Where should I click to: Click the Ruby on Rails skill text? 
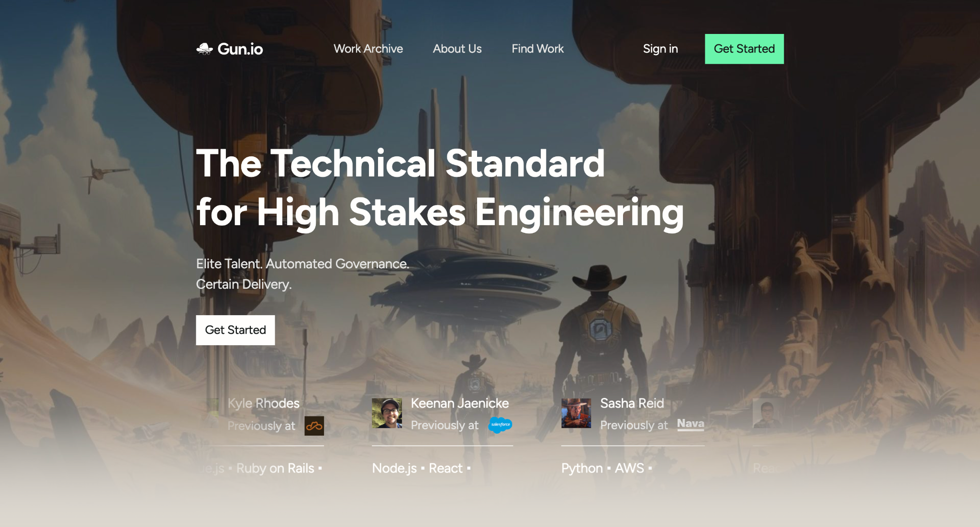275,468
